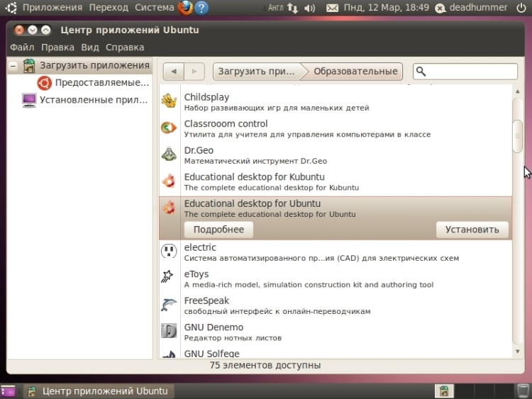Select Установленные приложения in sidebar
This screenshot has height=399, width=532.
point(84,100)
